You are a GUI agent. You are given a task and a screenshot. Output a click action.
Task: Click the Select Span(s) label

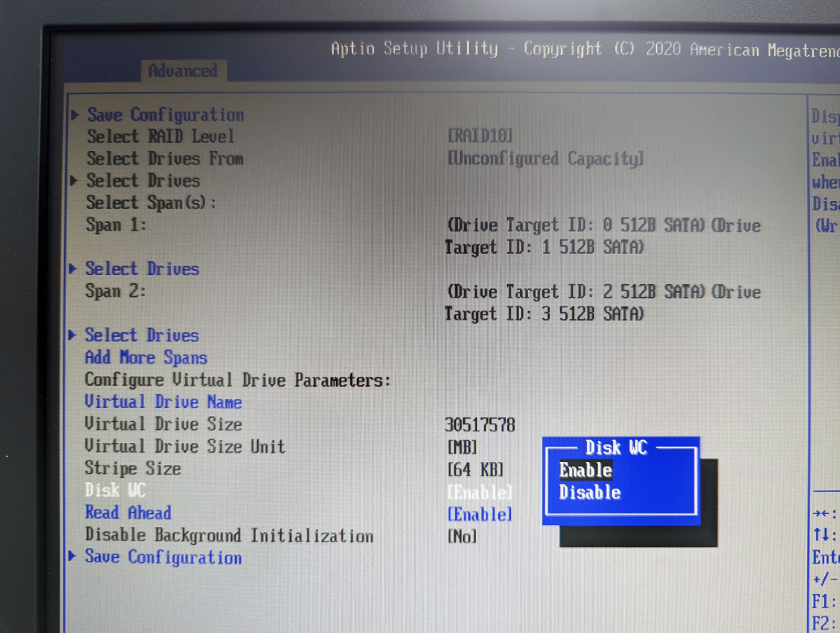tap(151, 203)
